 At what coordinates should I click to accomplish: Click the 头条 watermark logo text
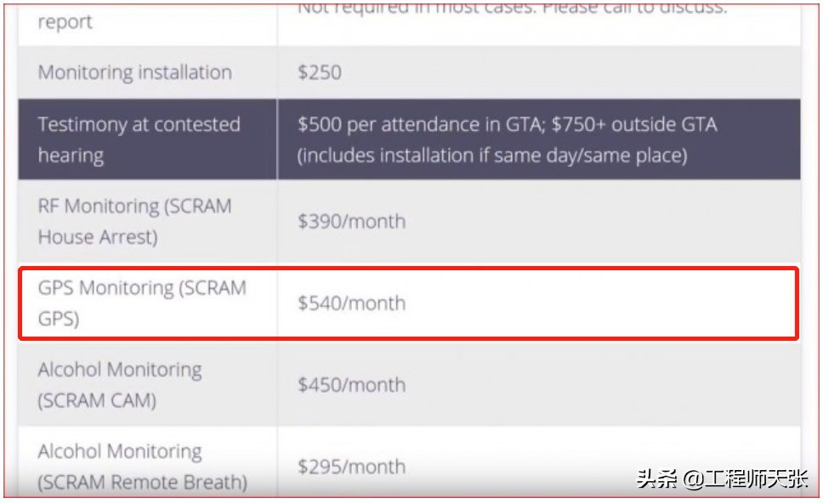click(656, 479)
